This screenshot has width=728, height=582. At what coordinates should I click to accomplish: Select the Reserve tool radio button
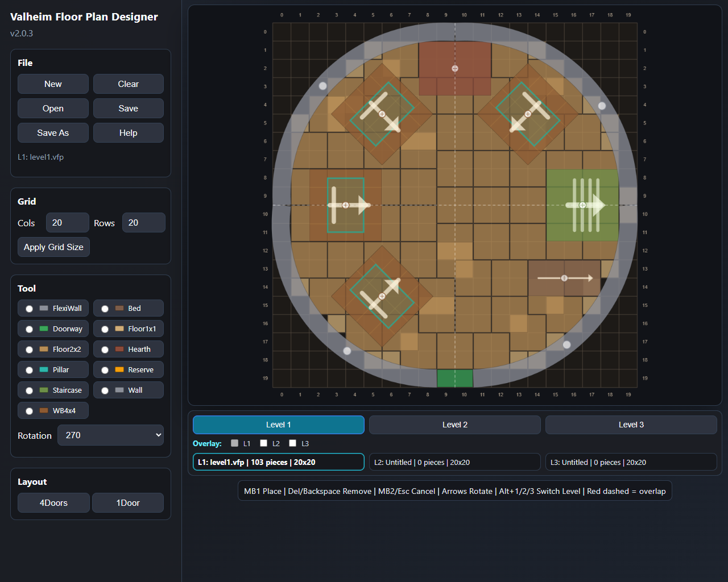[x=105, y=370]
